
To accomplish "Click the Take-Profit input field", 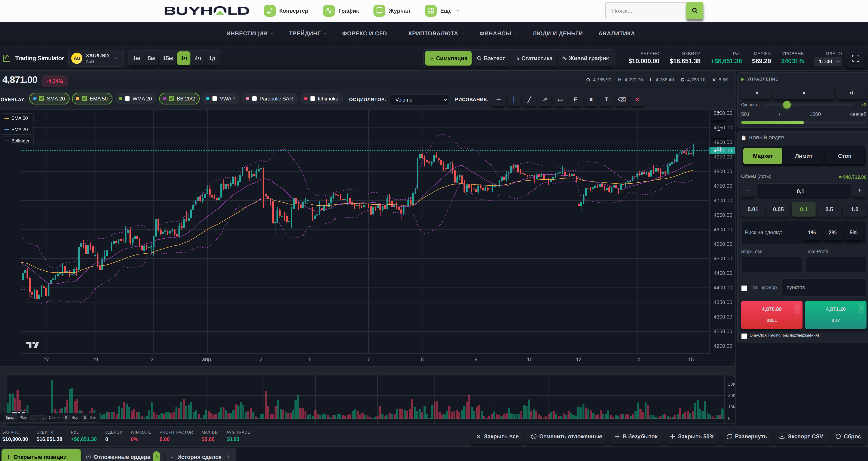I will click(x=836, y=265).
